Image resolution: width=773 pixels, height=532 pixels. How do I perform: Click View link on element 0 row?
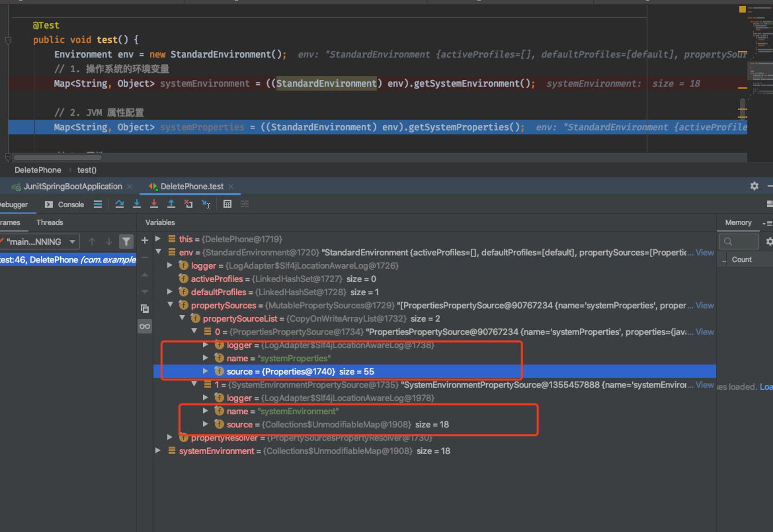705,332
